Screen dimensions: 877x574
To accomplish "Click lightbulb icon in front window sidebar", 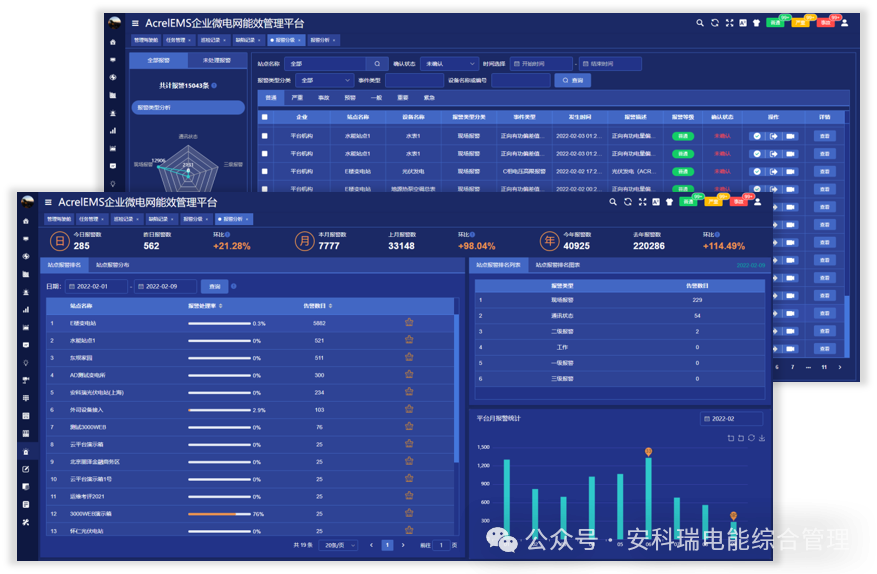I will (x=26, y=363).
